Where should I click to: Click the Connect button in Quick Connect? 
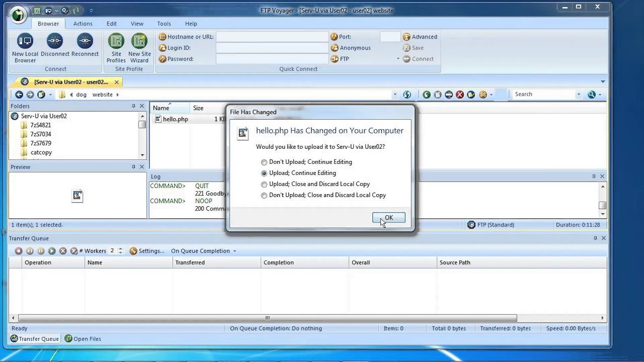(x=418, y=59)
